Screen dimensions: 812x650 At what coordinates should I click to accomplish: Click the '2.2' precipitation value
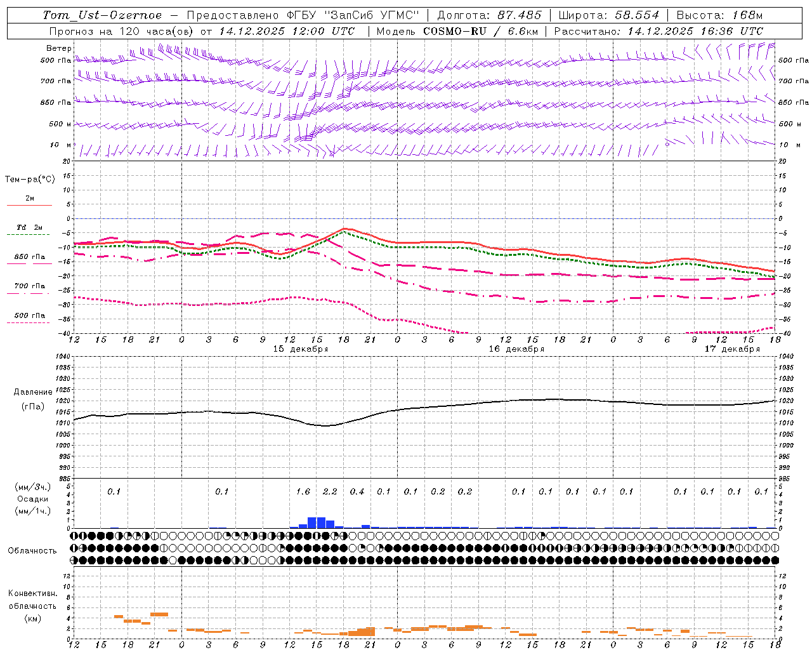click(x=330, y=491)
